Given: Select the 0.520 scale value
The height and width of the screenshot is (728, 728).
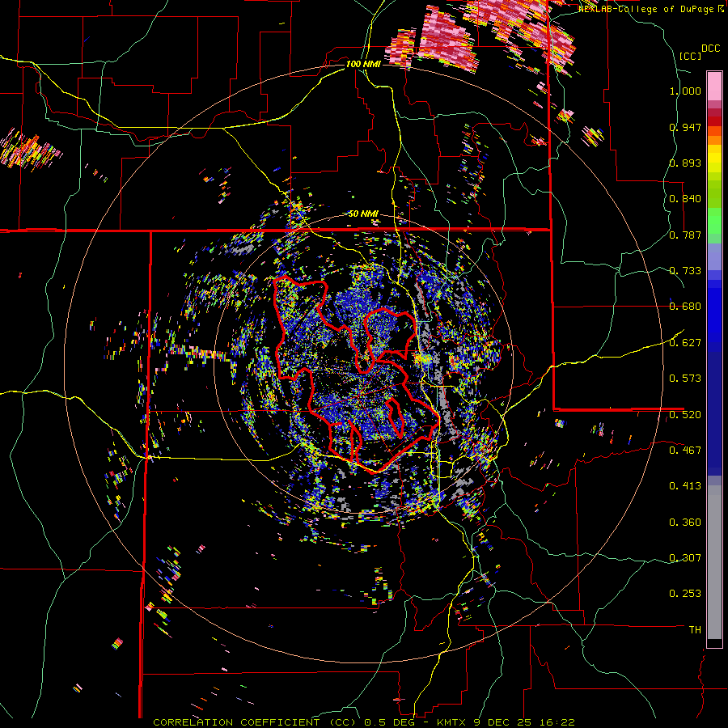Looking at the screenshot, I should [685, 415].
